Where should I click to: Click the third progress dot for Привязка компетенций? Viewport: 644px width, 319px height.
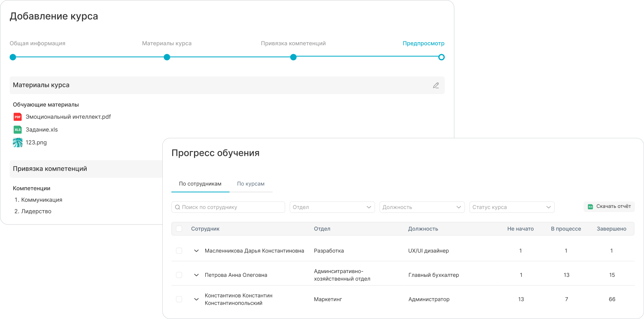tap(293, 57)
